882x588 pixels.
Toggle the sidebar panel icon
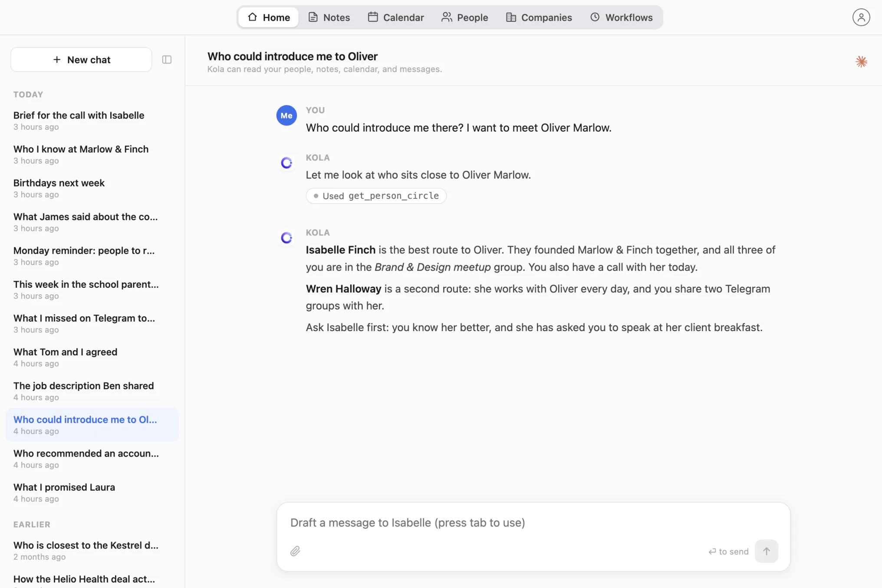(167, 59)
